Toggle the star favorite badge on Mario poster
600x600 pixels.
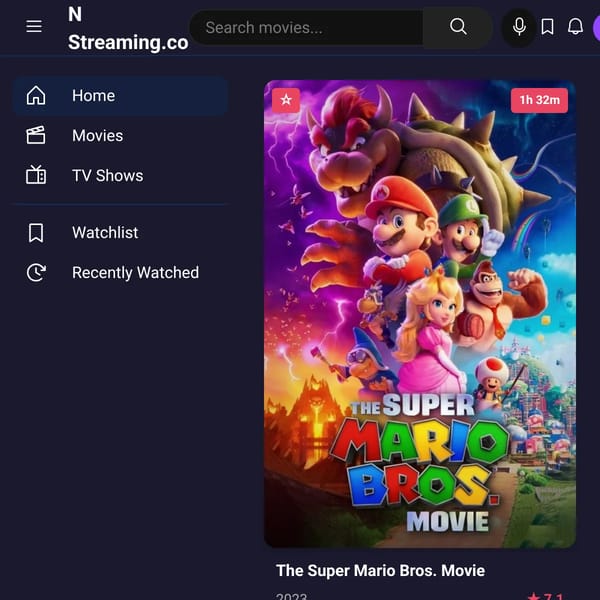[286, 100]
